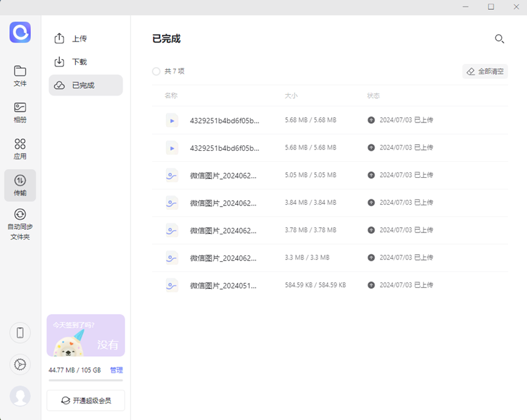
Task: Select the checkbox next to 共7项
Action: (x=156, y=71)
